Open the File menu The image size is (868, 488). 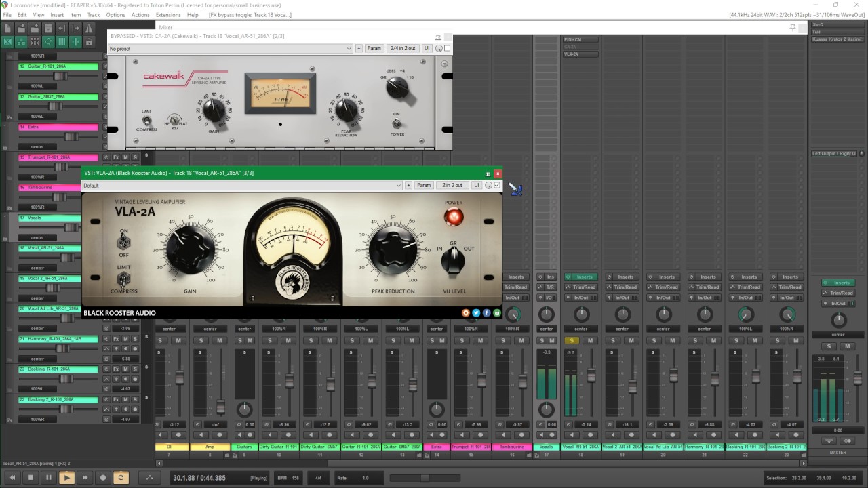(7, 15)
